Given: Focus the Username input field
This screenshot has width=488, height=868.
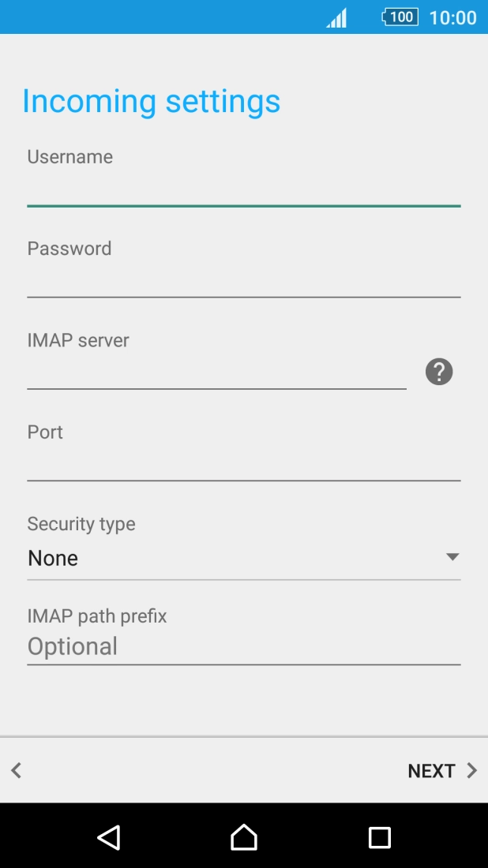Looking at the screenshot, I should 243,189.
